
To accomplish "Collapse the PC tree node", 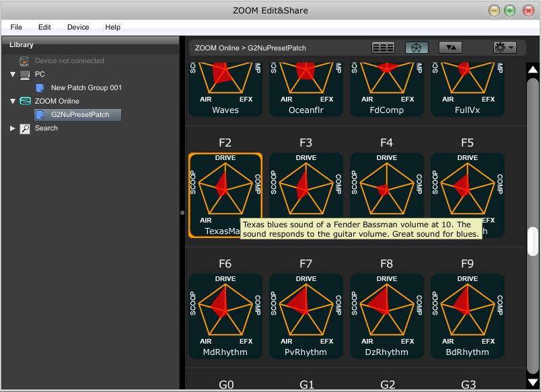I will coord(13,75).
